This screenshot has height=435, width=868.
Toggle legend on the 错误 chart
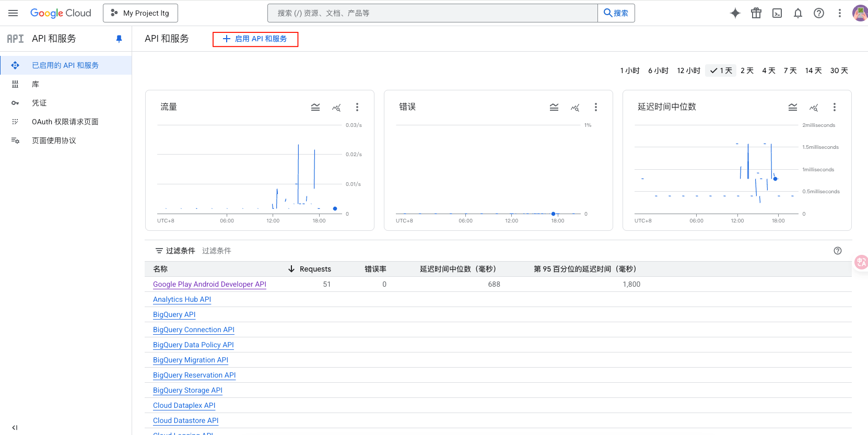click(554, 107)
